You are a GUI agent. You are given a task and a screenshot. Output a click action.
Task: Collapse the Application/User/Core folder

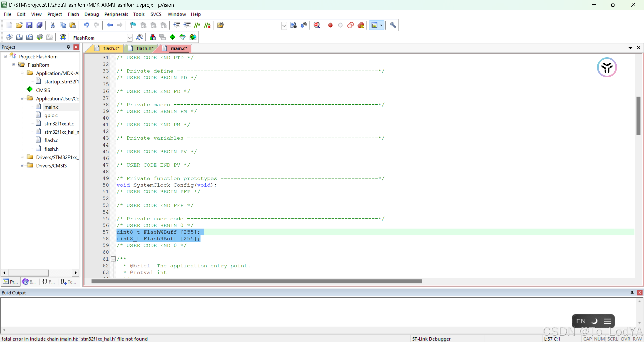point(22,98)
